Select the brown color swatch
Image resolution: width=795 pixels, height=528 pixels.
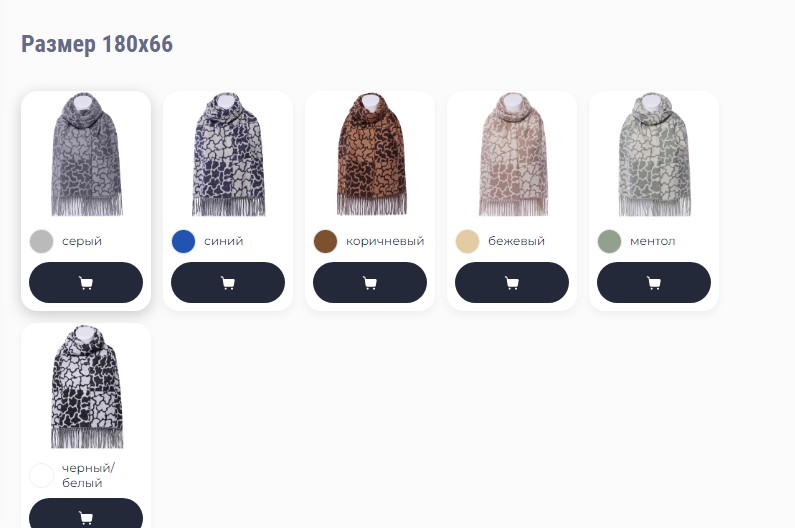326,241
